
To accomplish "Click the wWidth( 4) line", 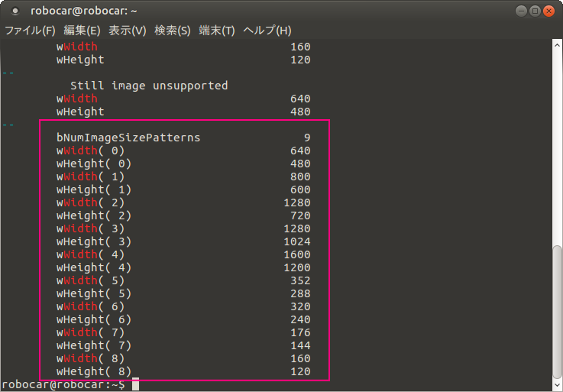I will pyautogui.click(x=183, y=254).
